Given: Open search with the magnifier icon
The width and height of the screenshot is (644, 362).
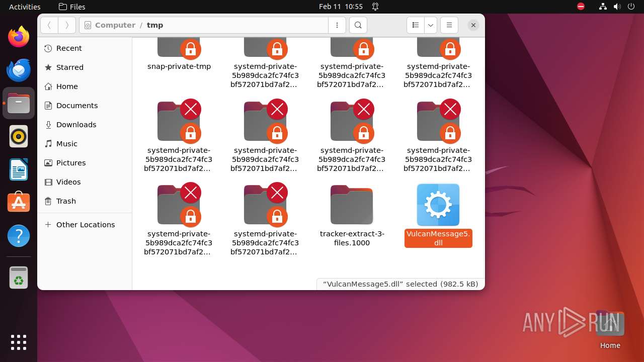Looking at the screenshot, I should click(x=358, y=25).
